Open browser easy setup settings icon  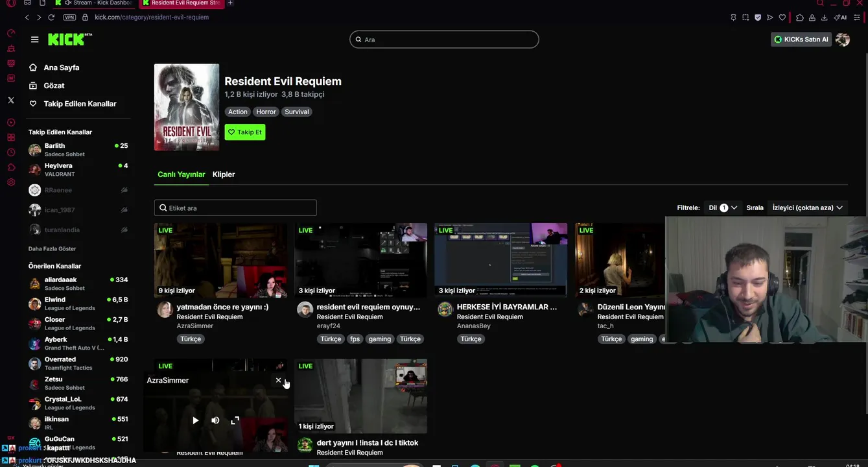[x=857, y=18]
